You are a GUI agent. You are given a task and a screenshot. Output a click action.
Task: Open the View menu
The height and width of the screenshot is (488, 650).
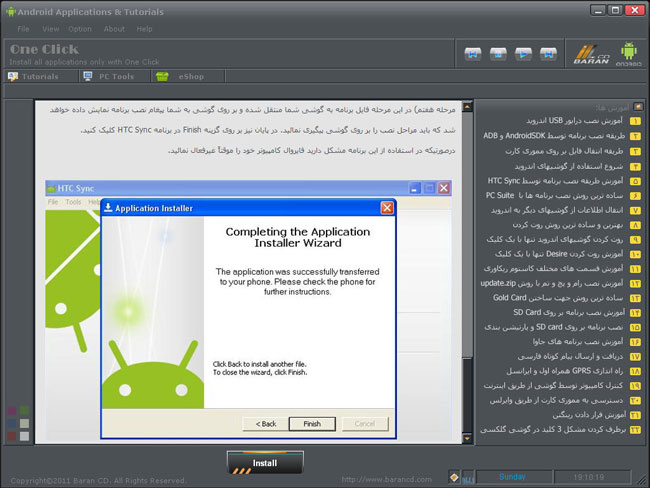click(51, 29)
